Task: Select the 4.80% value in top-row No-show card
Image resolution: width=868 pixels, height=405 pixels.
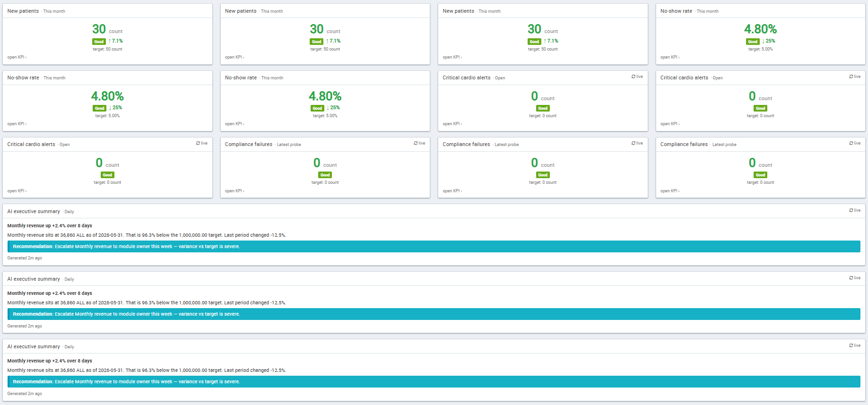Action: [x=760, y=29]
